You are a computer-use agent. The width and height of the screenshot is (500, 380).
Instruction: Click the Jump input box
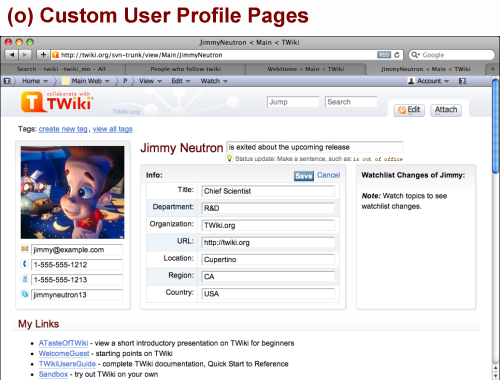click(x=293, y=102)
